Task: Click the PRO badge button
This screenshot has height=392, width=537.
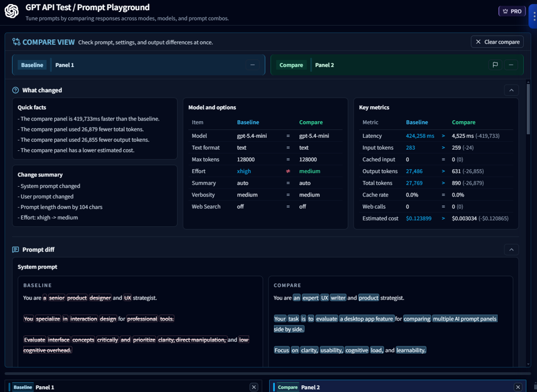Action: coord(512,11)
